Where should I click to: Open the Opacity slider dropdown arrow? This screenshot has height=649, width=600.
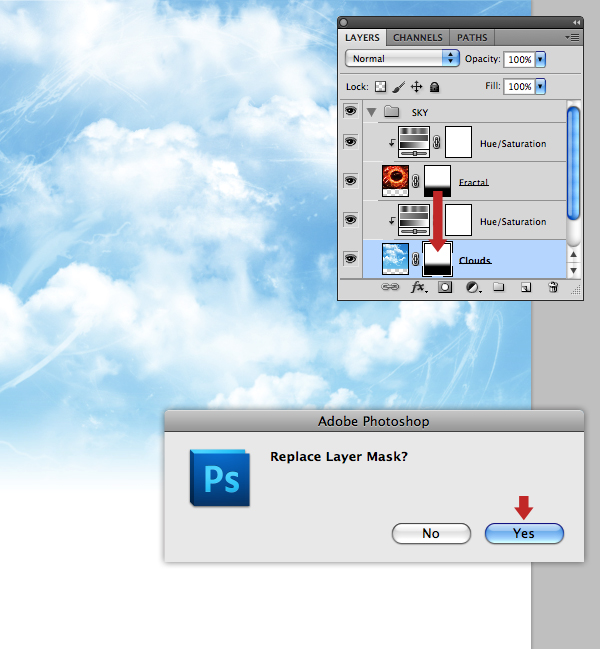540,60
